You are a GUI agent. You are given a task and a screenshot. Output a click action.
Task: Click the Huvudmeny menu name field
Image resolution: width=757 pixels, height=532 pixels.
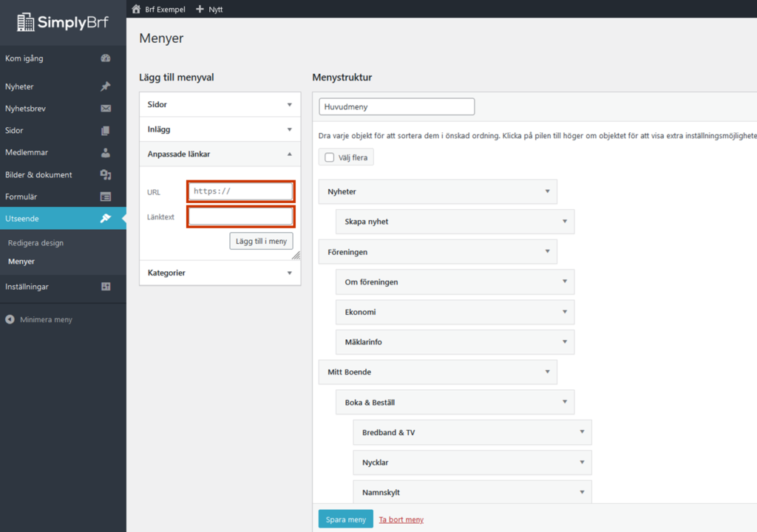(x=397, y=106)
